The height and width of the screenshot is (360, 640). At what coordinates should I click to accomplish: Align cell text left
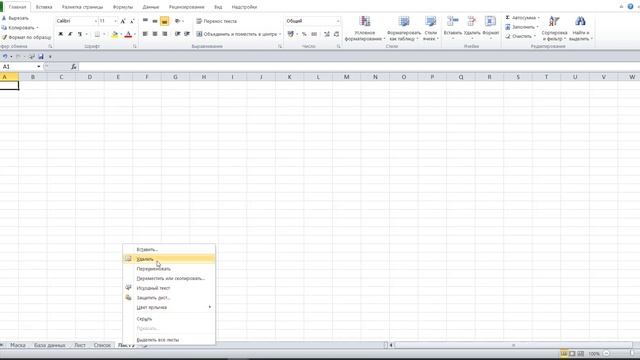click(145, 34)
